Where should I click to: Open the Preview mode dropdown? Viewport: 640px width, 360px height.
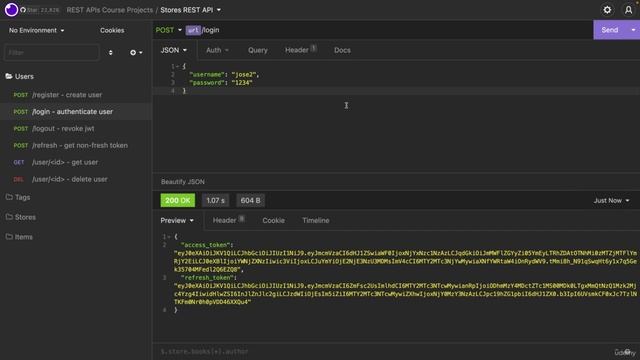(x=177, y=220)
